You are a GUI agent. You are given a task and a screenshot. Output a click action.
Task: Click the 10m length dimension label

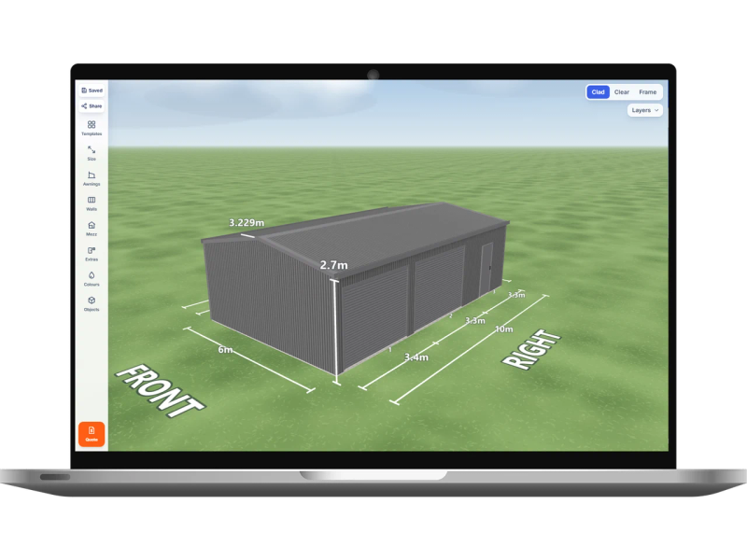(504, 329)
